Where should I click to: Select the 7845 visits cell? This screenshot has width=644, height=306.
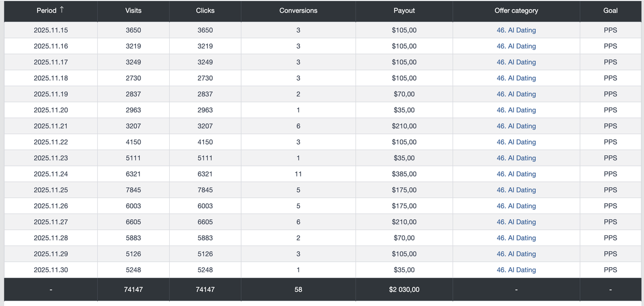coord(133,190)
